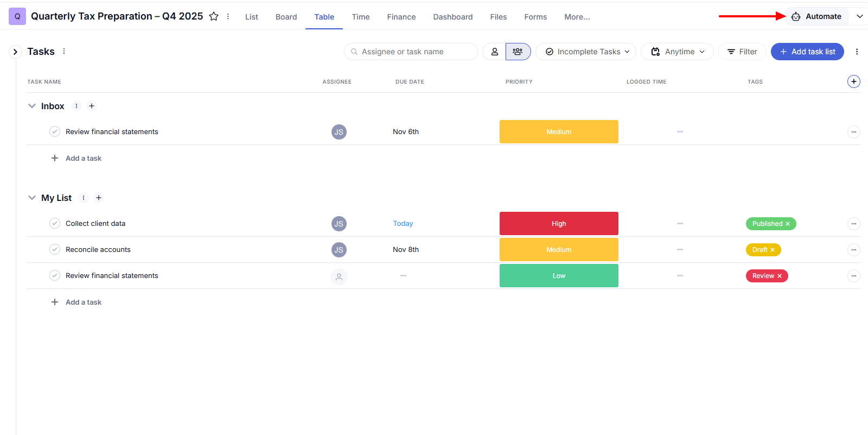Switch to the Board tab
The width and height of the screenshot is (868, 435).
[286, 17]
